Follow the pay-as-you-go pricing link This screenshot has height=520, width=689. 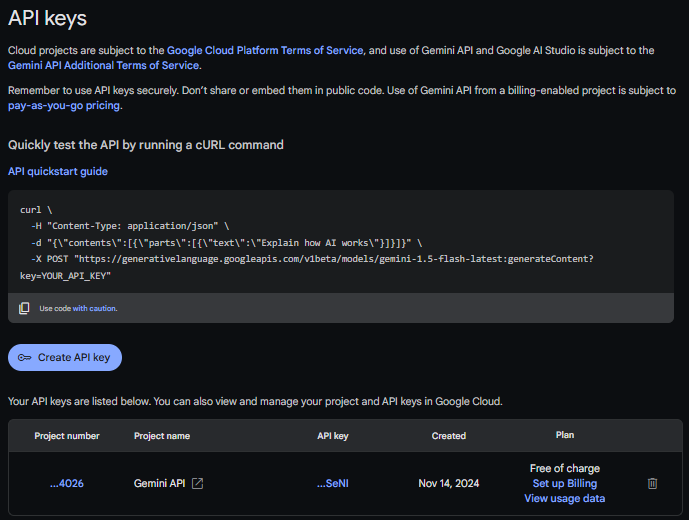tap(64, 105)
